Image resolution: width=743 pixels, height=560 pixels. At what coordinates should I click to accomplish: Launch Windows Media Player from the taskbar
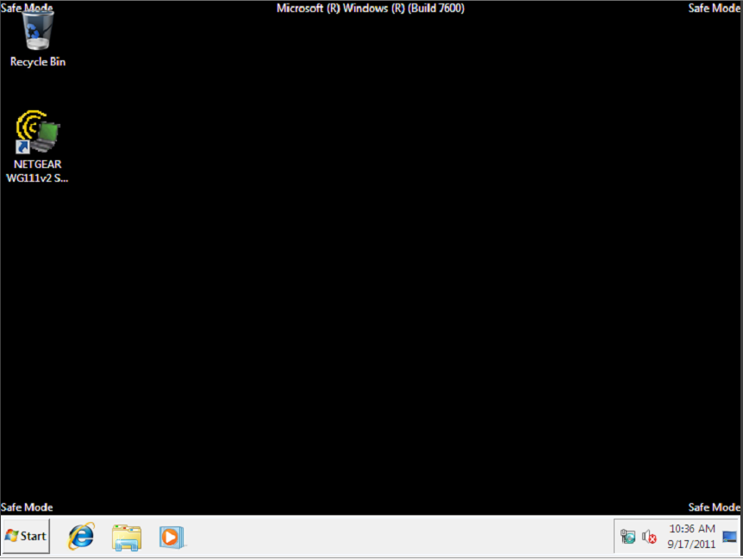[x=171, y=538]
